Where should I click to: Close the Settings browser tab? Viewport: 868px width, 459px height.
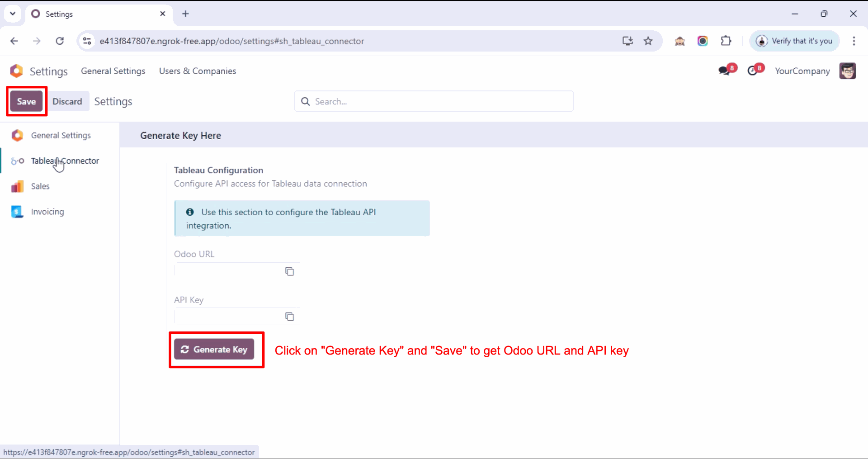(x=163, y=14)
